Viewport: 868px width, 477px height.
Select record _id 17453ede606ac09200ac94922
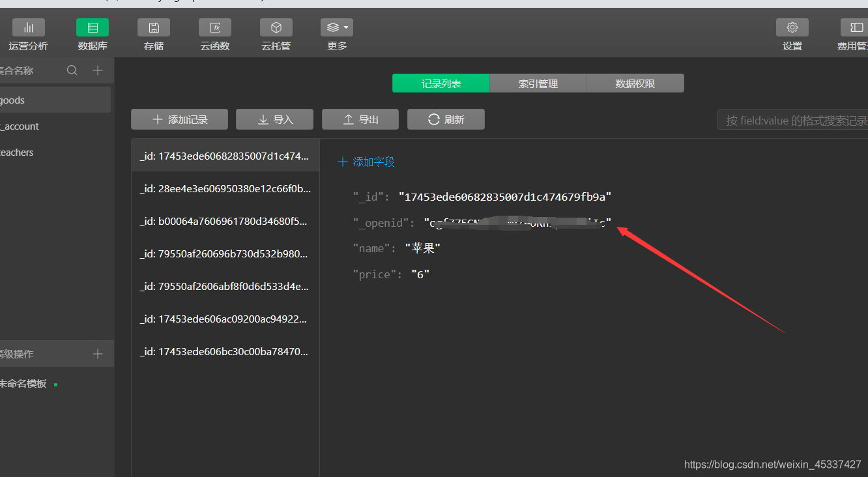[225, 319]
